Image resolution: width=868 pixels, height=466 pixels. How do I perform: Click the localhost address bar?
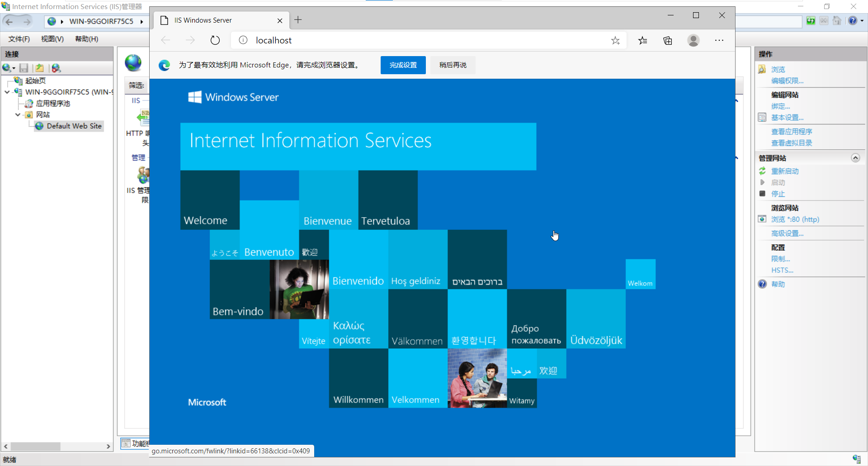pos(273,40)
